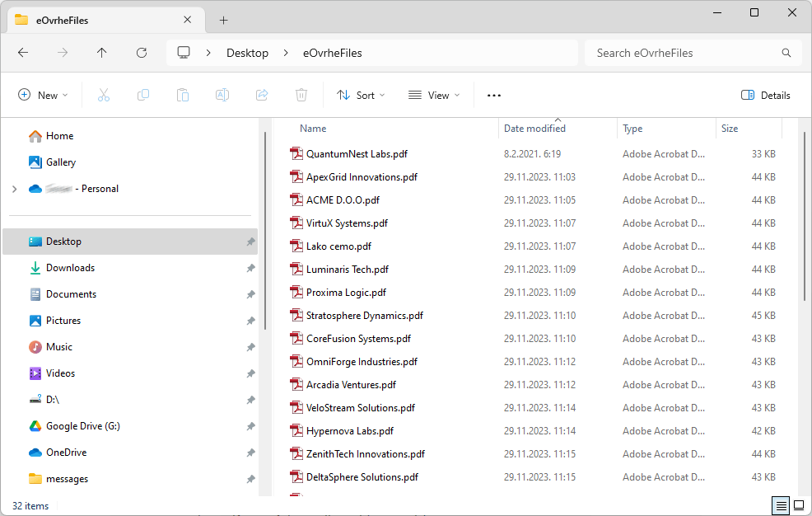
Task: Click the Delete trash can icon
Action: 301,95
